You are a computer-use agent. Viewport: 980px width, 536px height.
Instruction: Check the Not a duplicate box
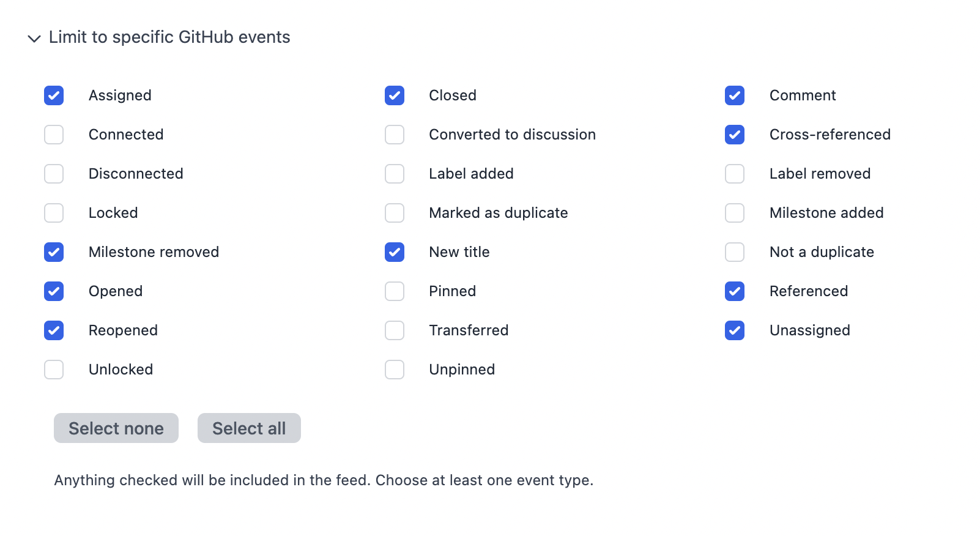[735, 252]
